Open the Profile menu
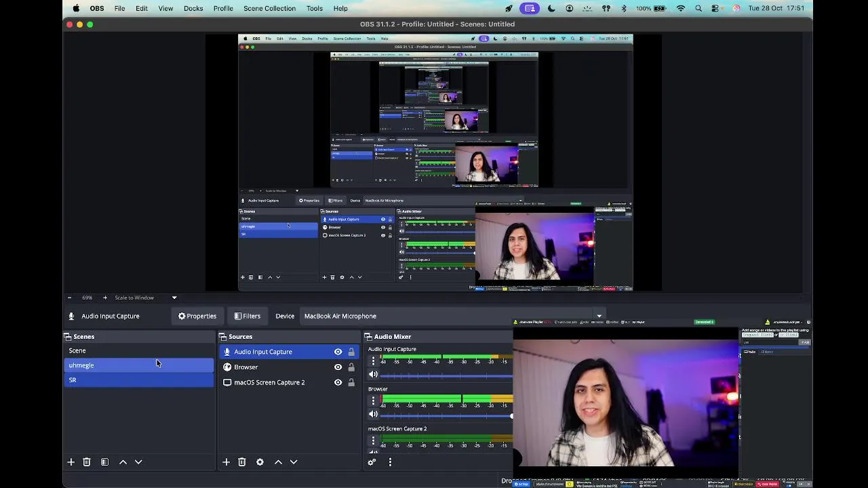 (223, 8)
